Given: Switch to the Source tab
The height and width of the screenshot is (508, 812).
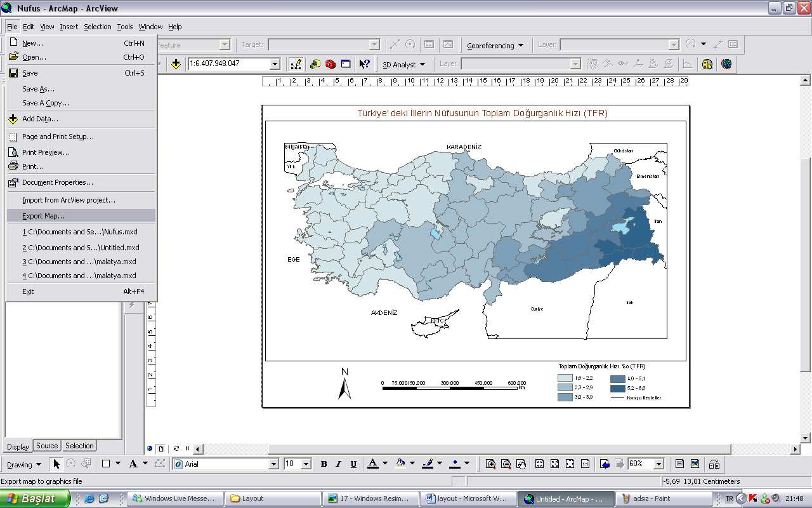Looking at the screenshot, I should coord(47,446).
